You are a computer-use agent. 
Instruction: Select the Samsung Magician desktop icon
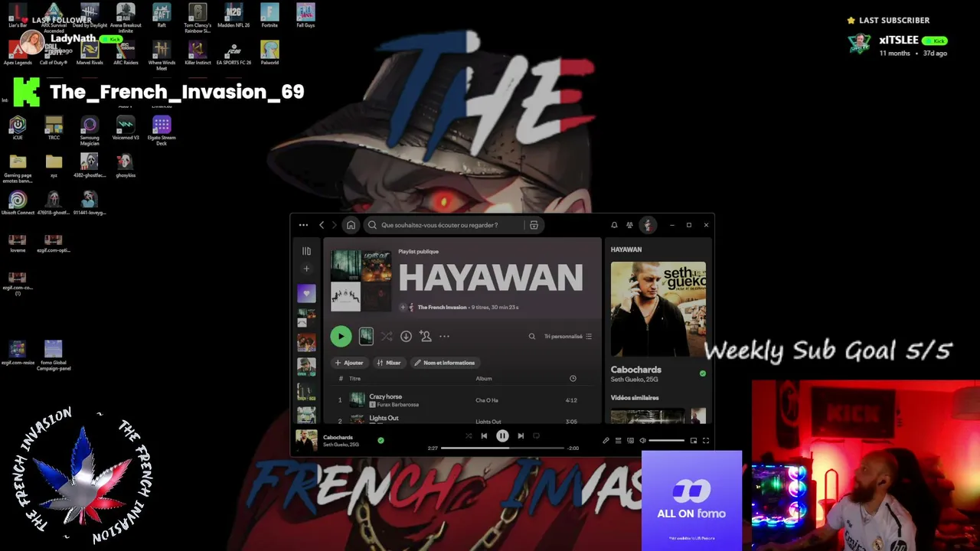coord(90,131)
